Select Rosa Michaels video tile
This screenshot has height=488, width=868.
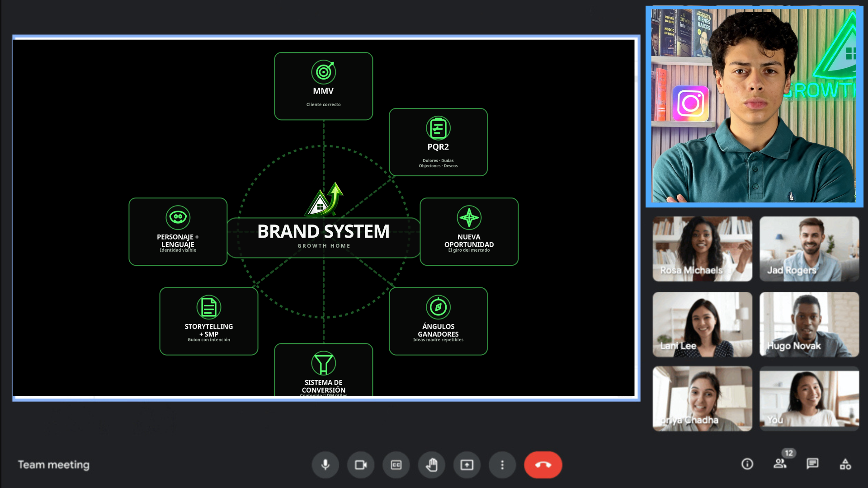click(x=702, y=249)
